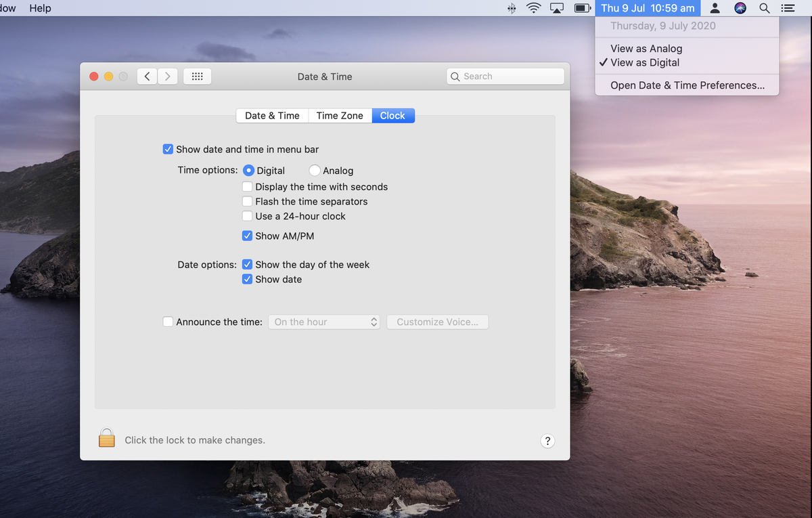Open the On the hour dropdown
The width and height of the screenshot is (812, 518).
pyautogui.click(x=324, y=322)
